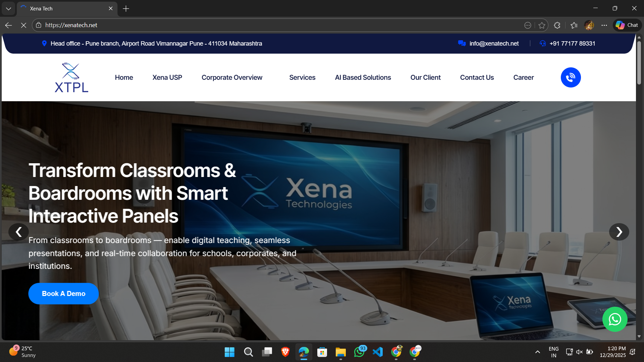The height and width of the screenshot is (362, 644).
Task: Open the Career page
Action: [x=523, y=77]
